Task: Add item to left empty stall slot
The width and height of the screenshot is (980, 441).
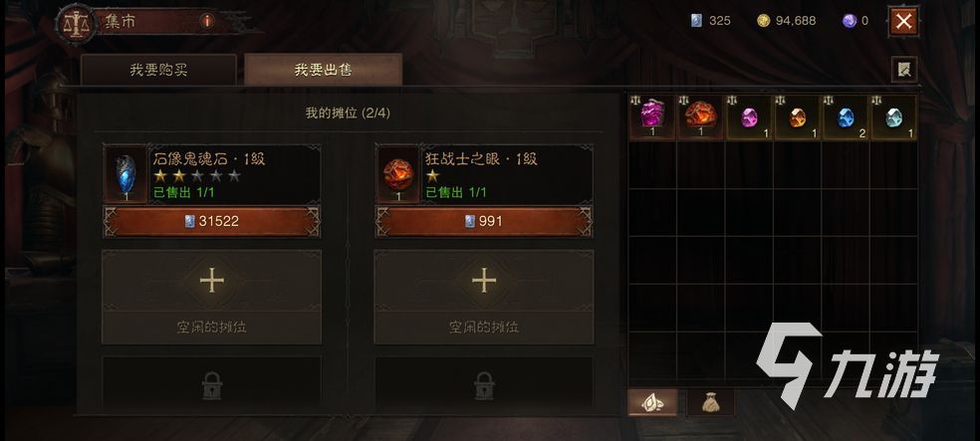Action: click(212, 297)
